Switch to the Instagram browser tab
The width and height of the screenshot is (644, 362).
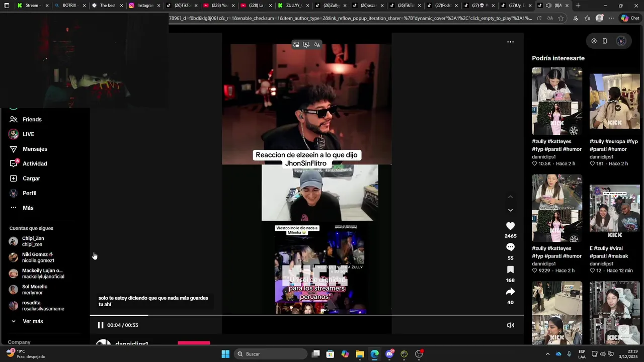pos(144,6)
